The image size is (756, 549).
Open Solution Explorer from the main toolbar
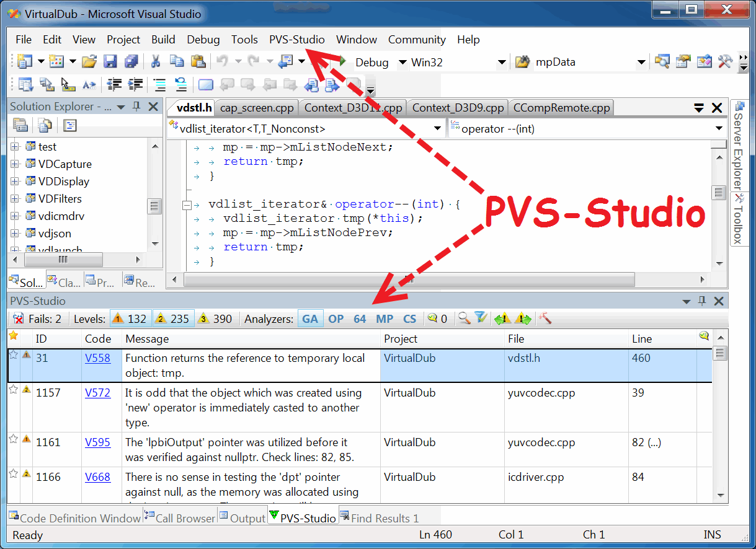[662, 61]
